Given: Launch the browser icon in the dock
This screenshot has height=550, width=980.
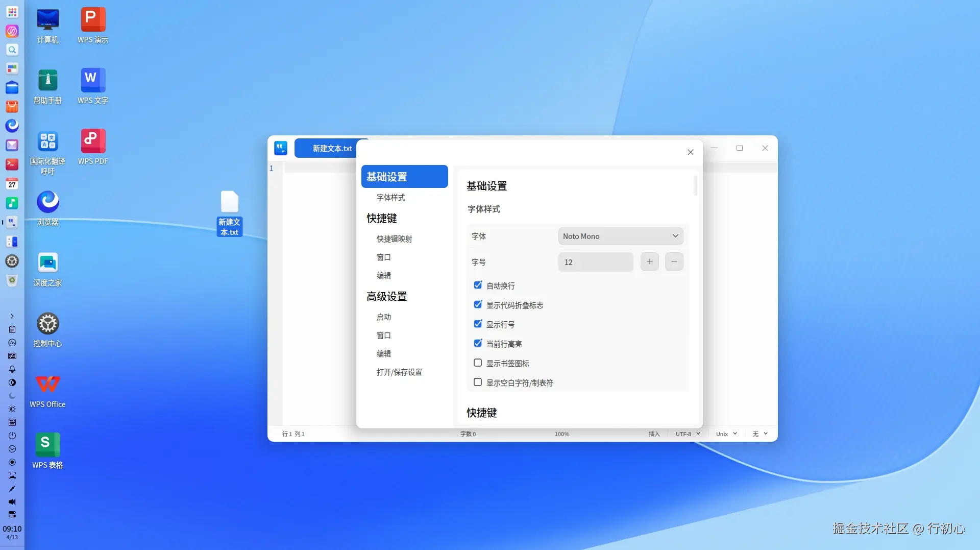Looking at the screenshot, I should [x=12, y=126].
